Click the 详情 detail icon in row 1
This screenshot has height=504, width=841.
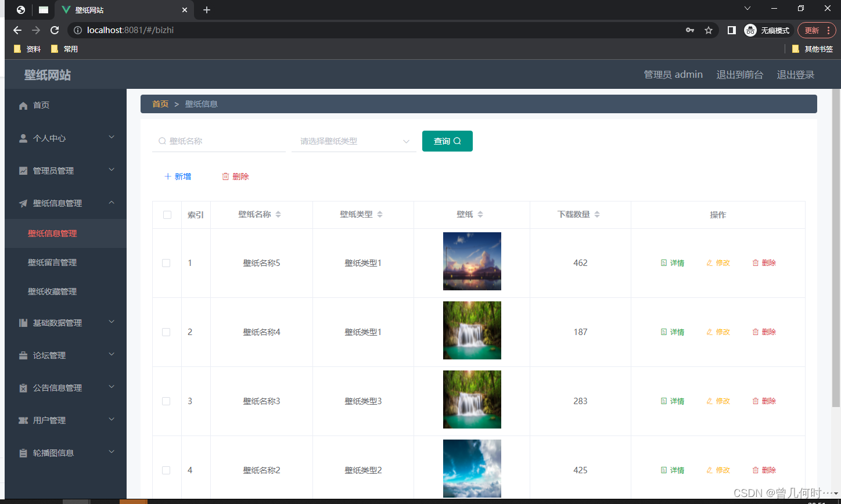[x=664, y=262]
